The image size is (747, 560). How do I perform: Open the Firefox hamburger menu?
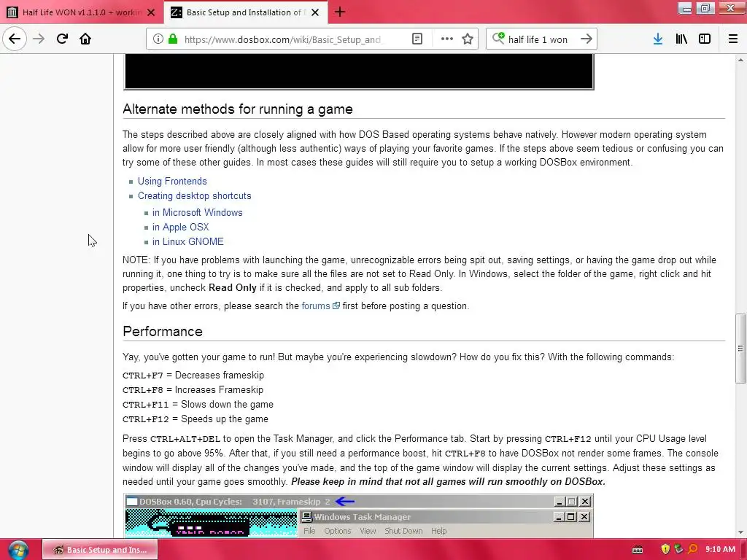pos(733,39)
